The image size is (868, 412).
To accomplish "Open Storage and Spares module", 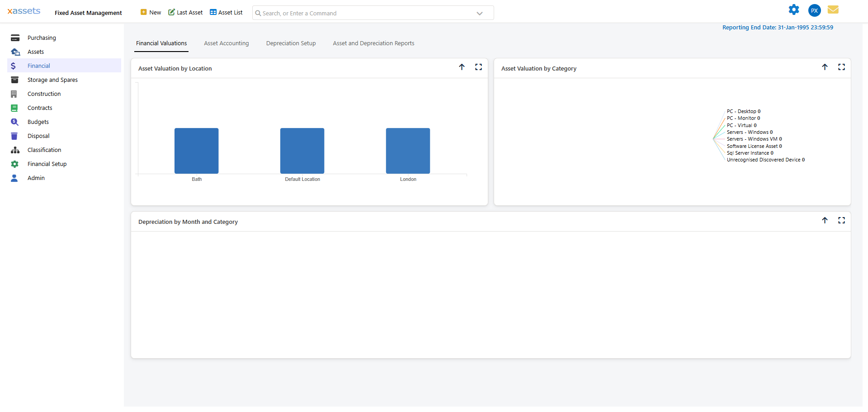I will pos(15,80).
